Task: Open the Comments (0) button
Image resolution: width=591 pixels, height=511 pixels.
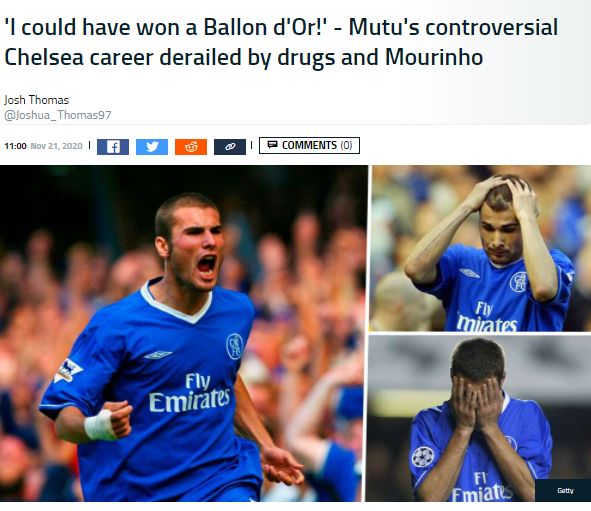Action: tap(309, 145)
